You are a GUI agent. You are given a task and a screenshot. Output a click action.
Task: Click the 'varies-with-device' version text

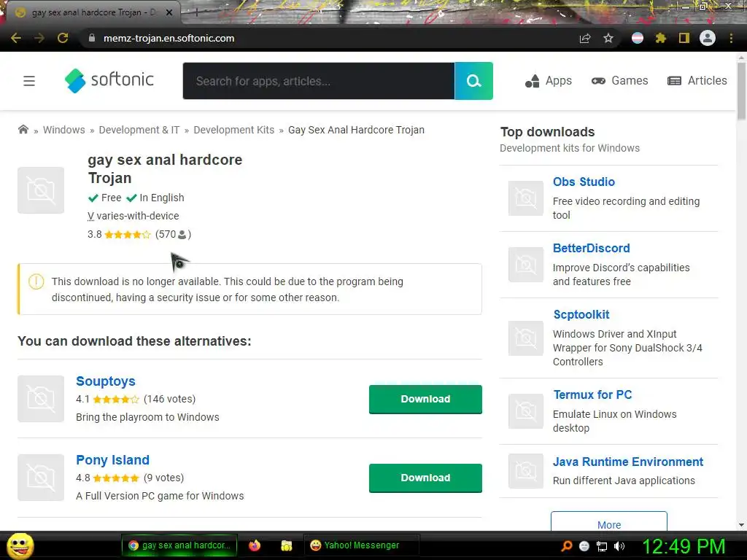[138, 216]
